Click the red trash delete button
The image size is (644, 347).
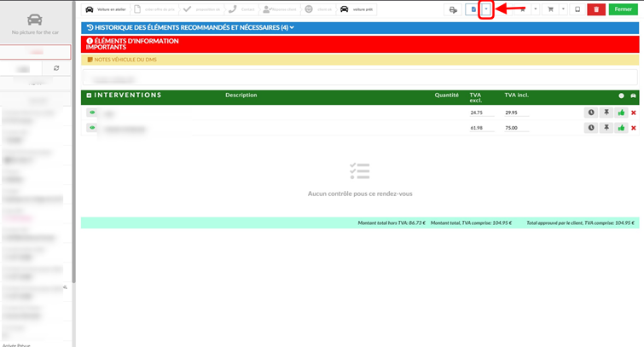(x=596, y=9)
